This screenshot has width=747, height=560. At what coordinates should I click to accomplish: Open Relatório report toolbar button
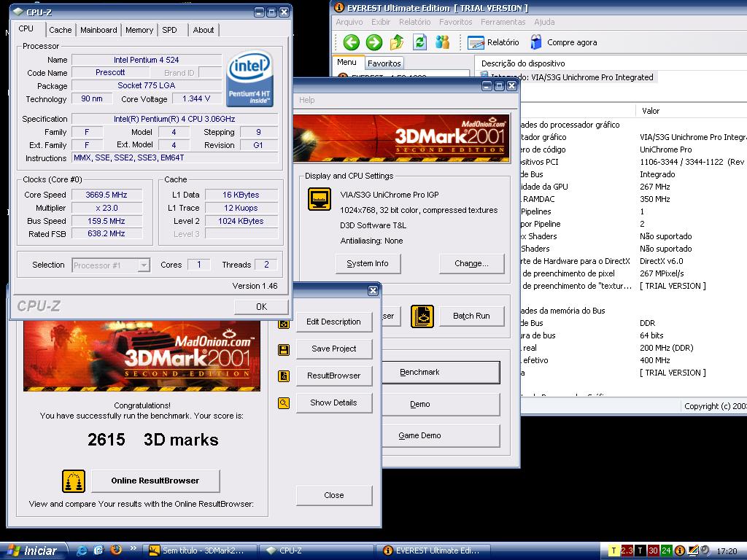(x=493, y=42)
